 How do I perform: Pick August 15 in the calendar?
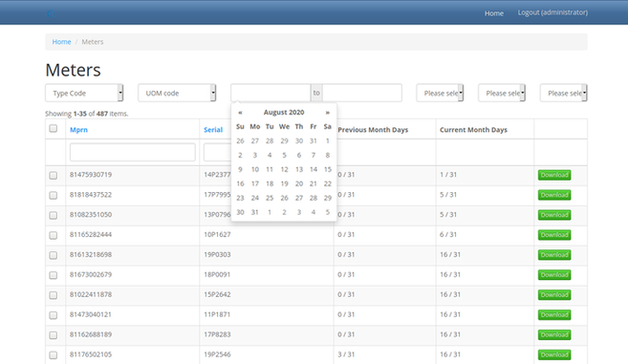pyautogui.click(x=328, y=169)
